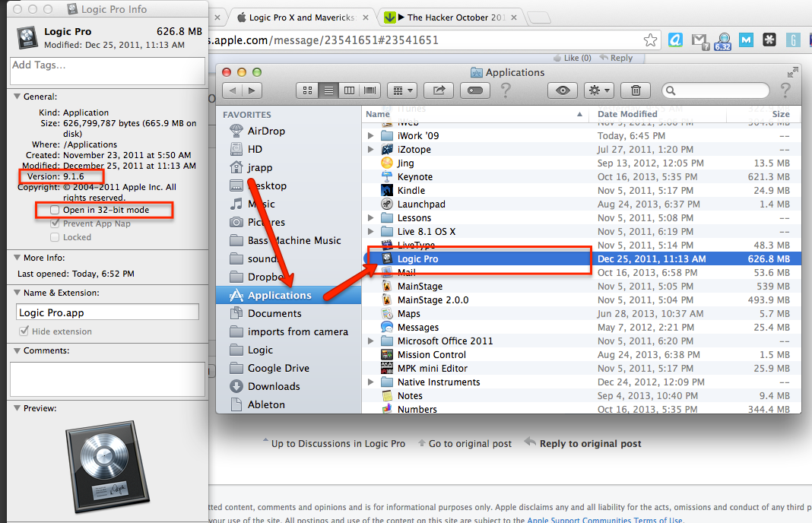Viewport: 812px width, 523px height.
Task: Open Logic folder in sidebar
Action: coord(288,350)
